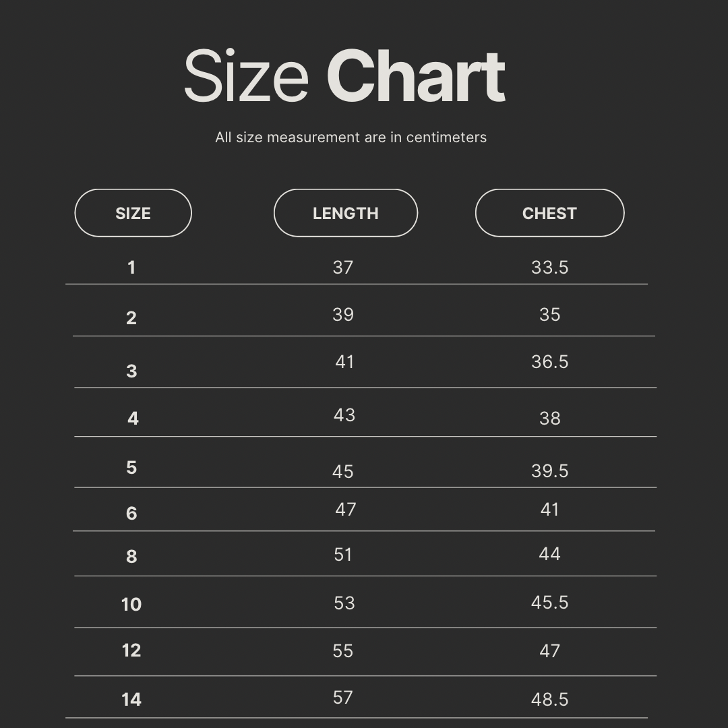Click the Size Chart title text
The height and width of the screenshot is (728, 728).
click(344, 77)
